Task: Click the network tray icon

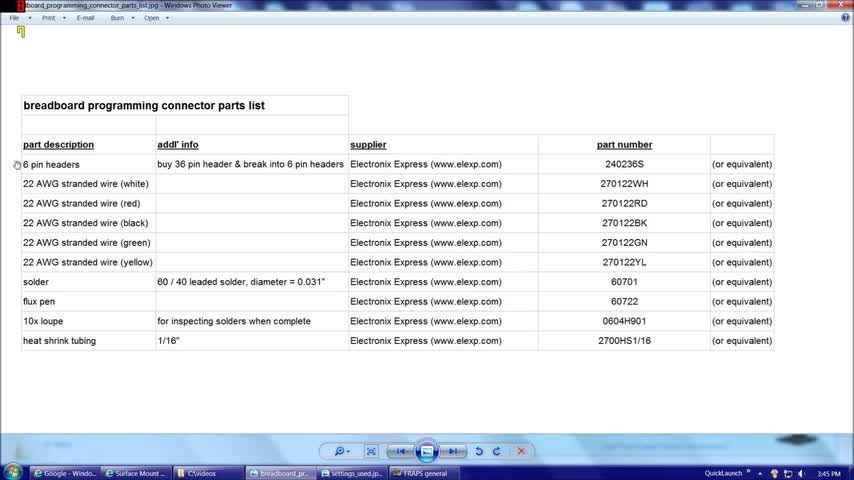Action: 788,474
